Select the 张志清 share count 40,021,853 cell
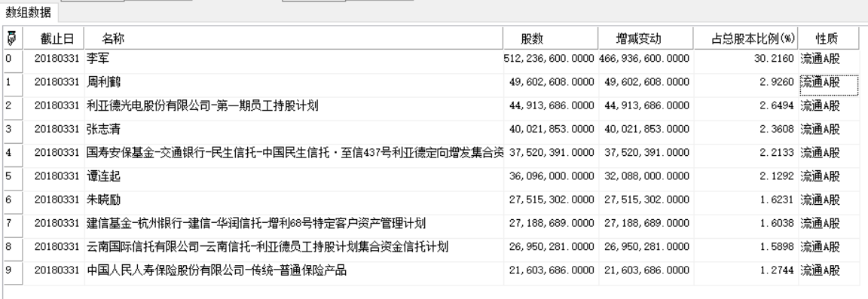 point(551,130)
